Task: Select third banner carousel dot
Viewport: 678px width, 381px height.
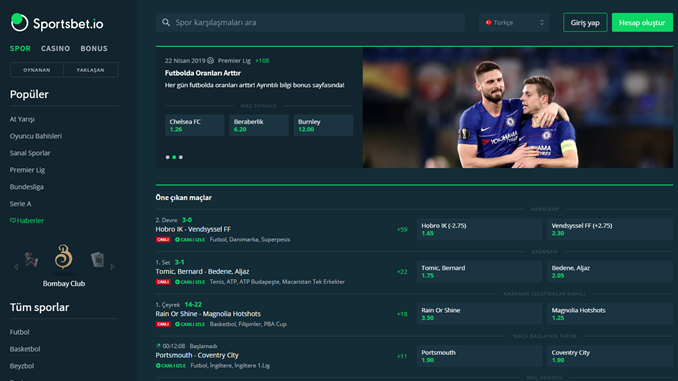Action: click(181, 157)
